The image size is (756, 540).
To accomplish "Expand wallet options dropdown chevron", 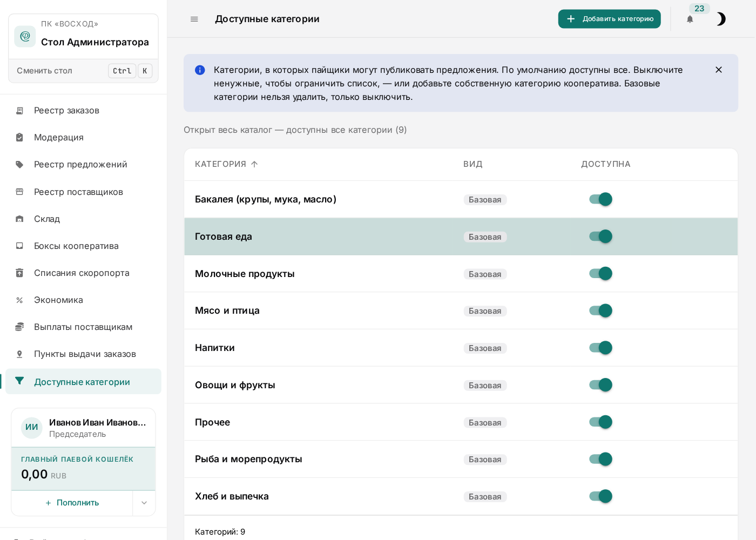I will [144, 503].
